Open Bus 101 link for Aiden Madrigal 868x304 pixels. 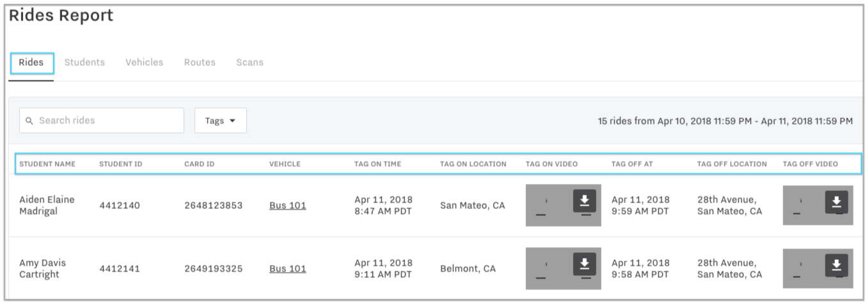tap(287, 206)
